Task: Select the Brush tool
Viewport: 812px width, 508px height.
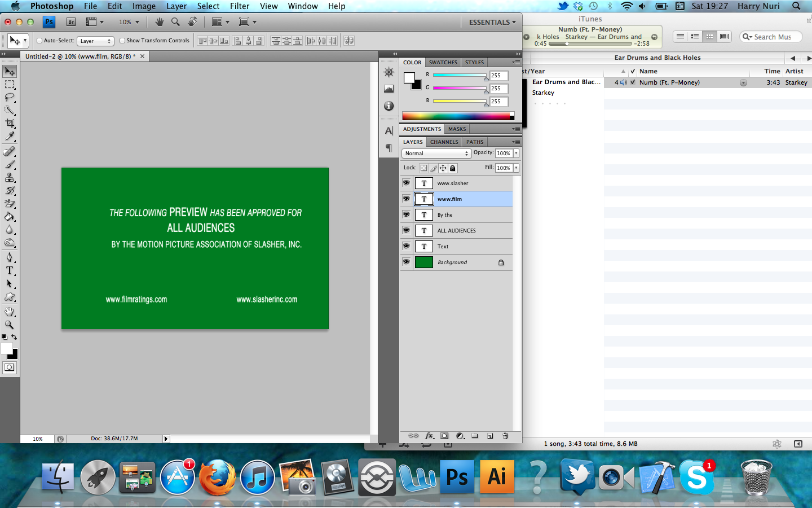Action: (x=10, y=165)
